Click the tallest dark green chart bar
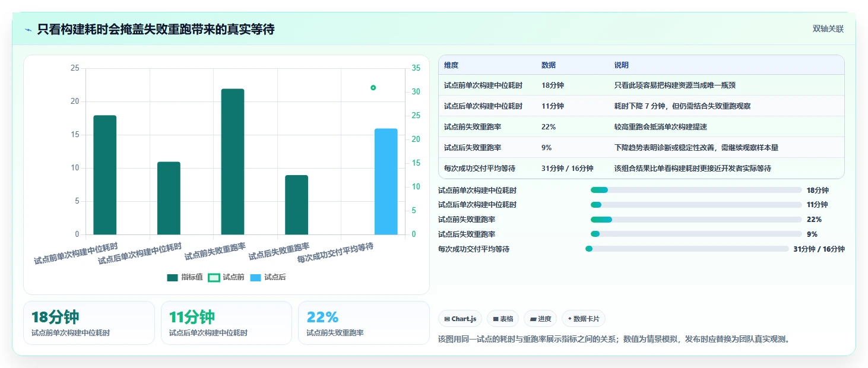The image size is (868, 368). click(x=233, y=161)
